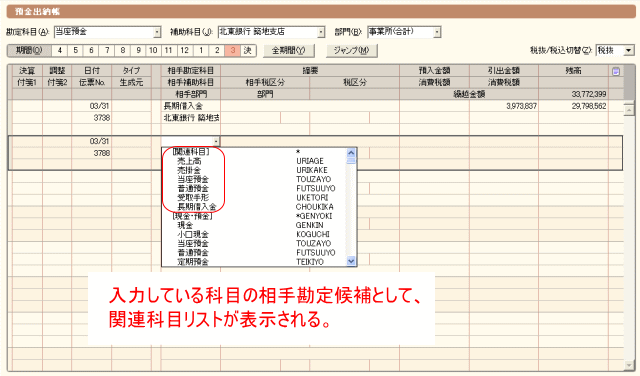Click the 期間 button
This screenshot has height=376, width=640.
pyautogui.click(x=29, y=50)
